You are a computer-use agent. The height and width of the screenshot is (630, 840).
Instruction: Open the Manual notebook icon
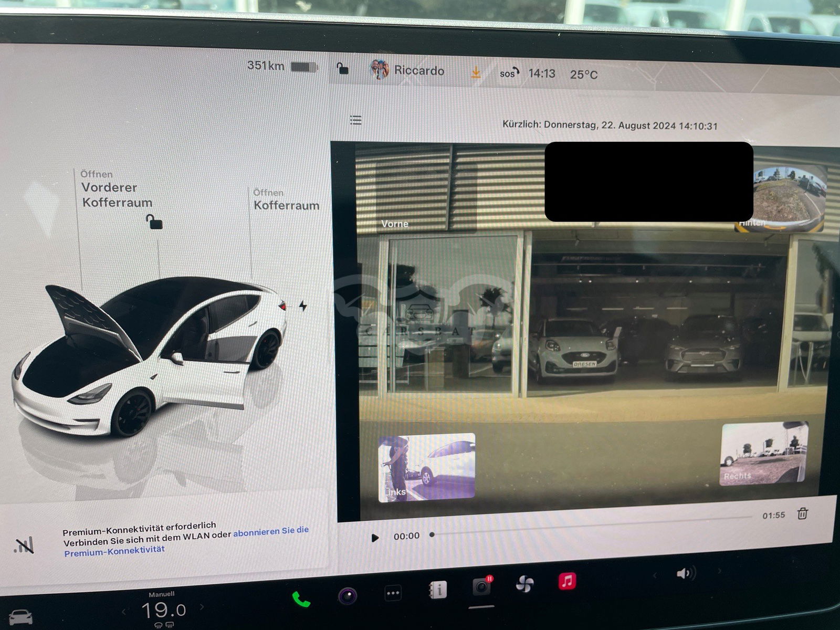tap(438, 590)
